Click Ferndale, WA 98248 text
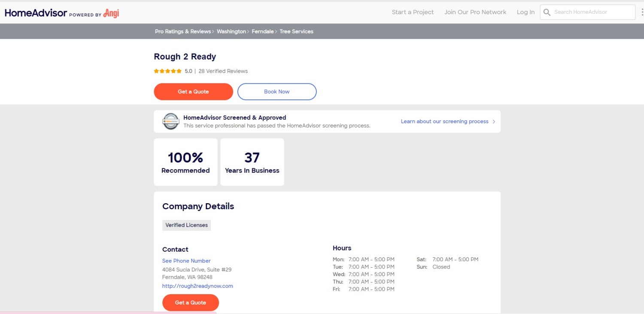Viewport: 644px width, 314px height. click(187, 277)
